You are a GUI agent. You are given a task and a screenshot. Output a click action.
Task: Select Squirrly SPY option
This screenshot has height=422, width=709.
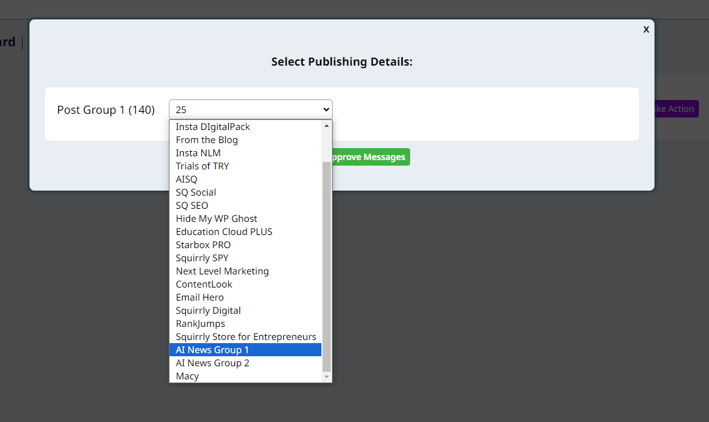[202, 258]
